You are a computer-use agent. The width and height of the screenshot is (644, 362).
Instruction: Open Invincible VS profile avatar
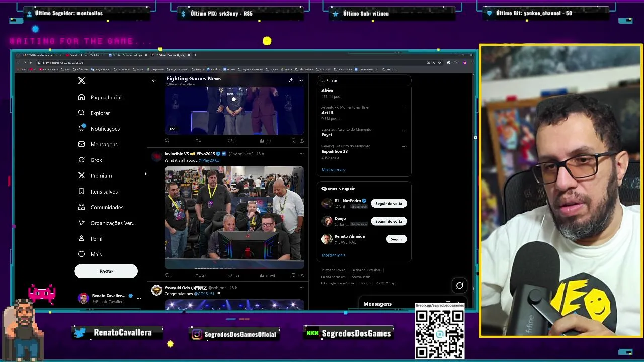[156, 157]
